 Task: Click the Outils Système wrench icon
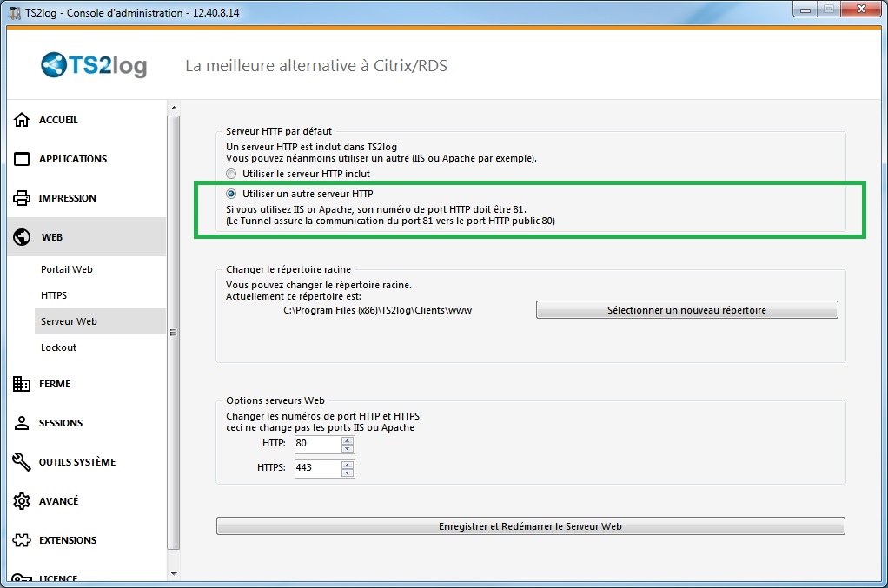click(x=22, y=462)
